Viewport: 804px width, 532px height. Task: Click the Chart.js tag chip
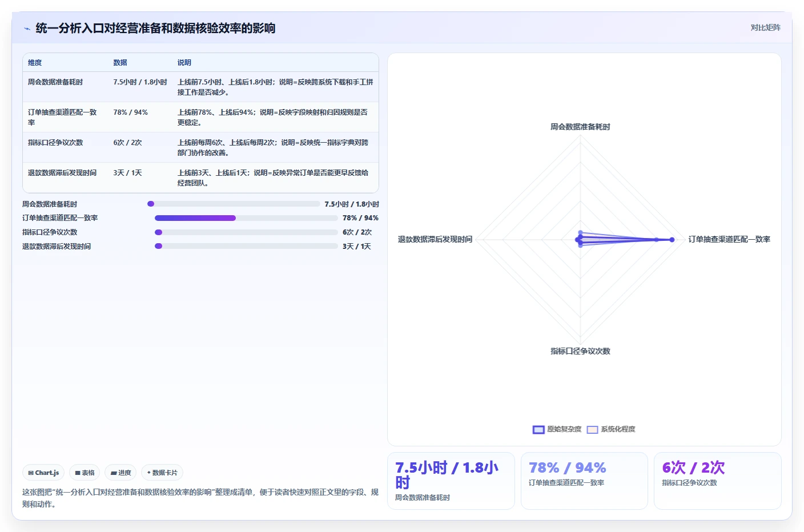click(43, 473)
